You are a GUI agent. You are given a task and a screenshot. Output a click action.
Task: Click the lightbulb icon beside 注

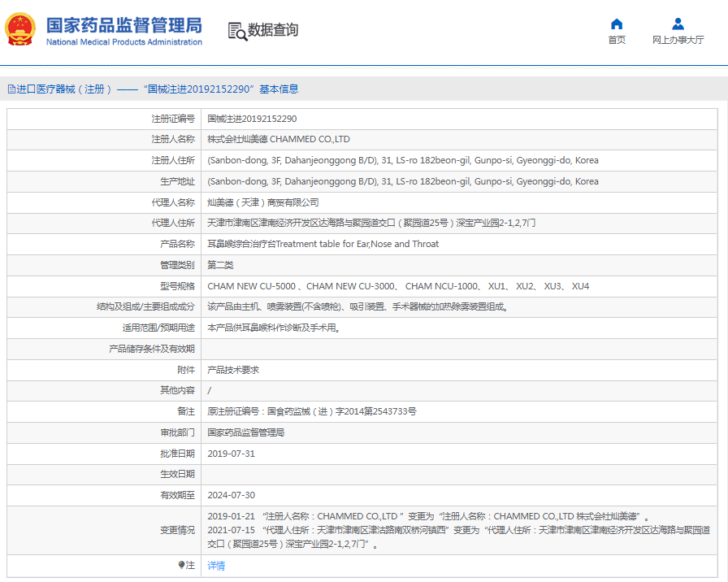(x=181, y=565)
